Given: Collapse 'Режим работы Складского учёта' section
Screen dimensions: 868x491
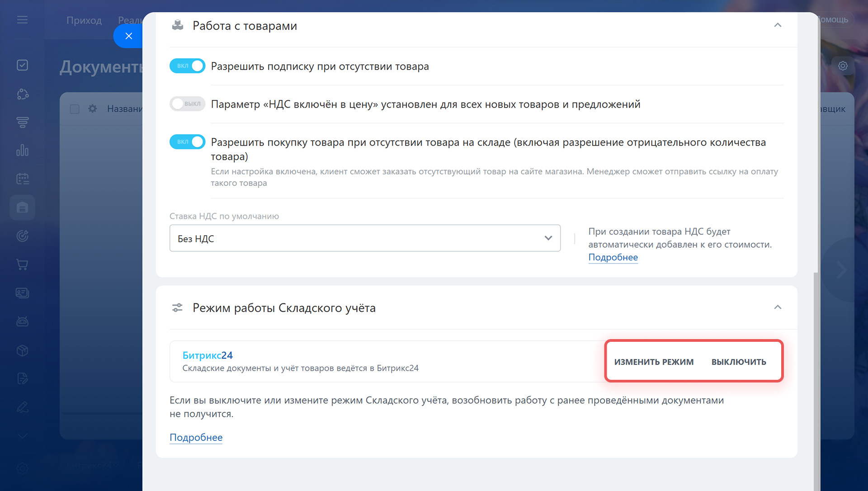Looking at the screenshot, I should (x=778, y=307).
